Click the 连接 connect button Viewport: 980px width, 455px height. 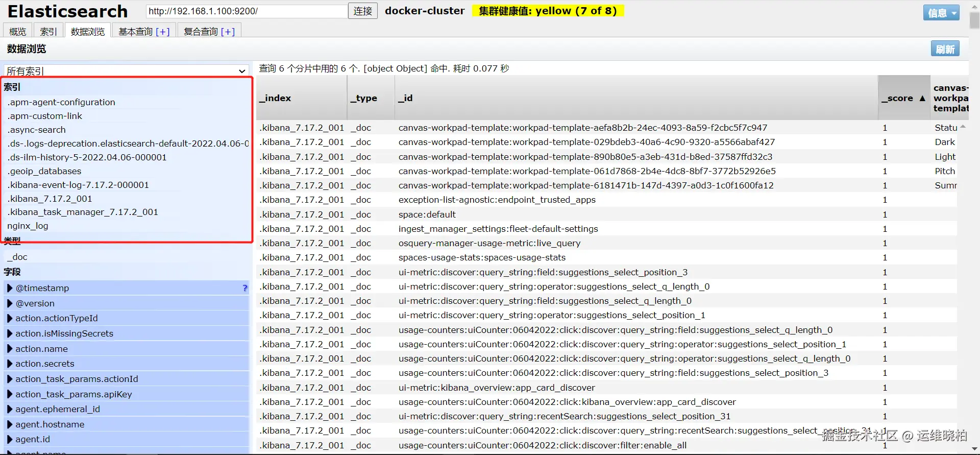363,11
